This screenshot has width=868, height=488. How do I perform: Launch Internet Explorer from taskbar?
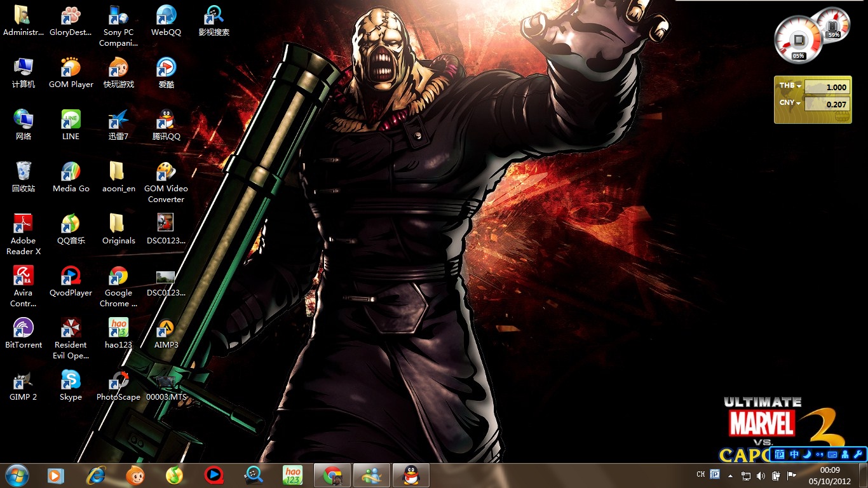95,475
